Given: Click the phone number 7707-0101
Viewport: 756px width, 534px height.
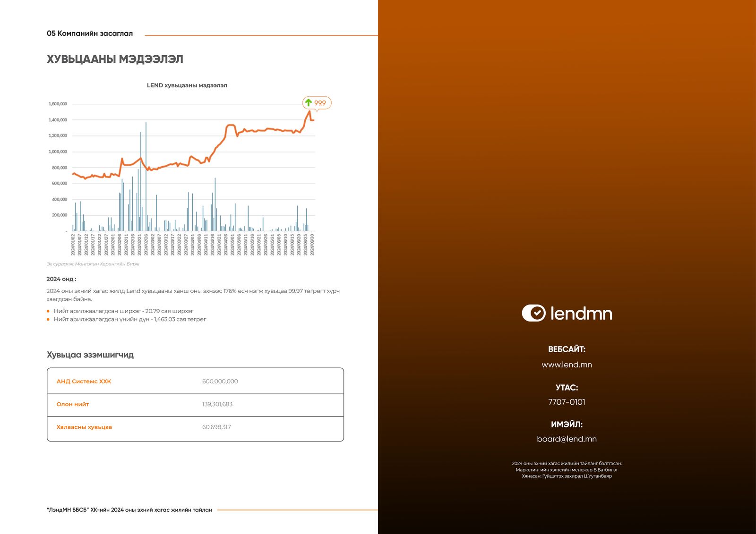Looking at the screenshot, I should tap(567, 402).
